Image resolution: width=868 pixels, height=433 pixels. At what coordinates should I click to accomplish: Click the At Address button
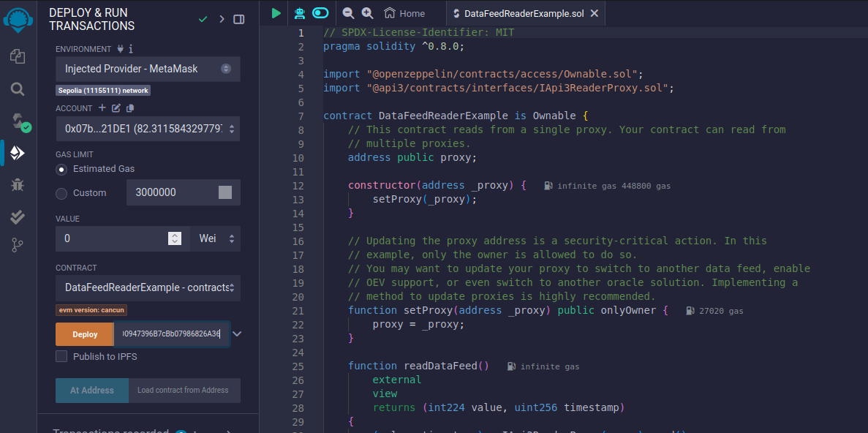pos(92,391)
